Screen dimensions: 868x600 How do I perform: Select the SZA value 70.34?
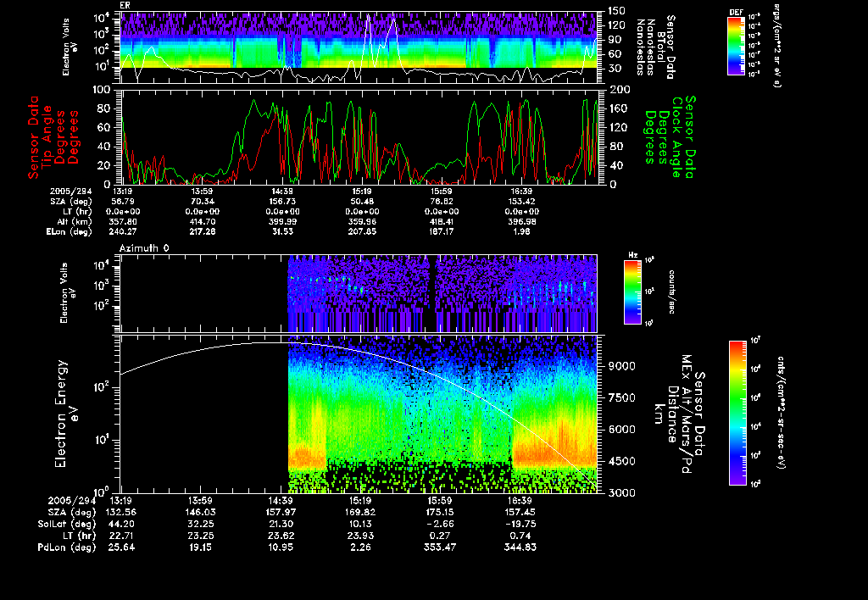[202, 202]
